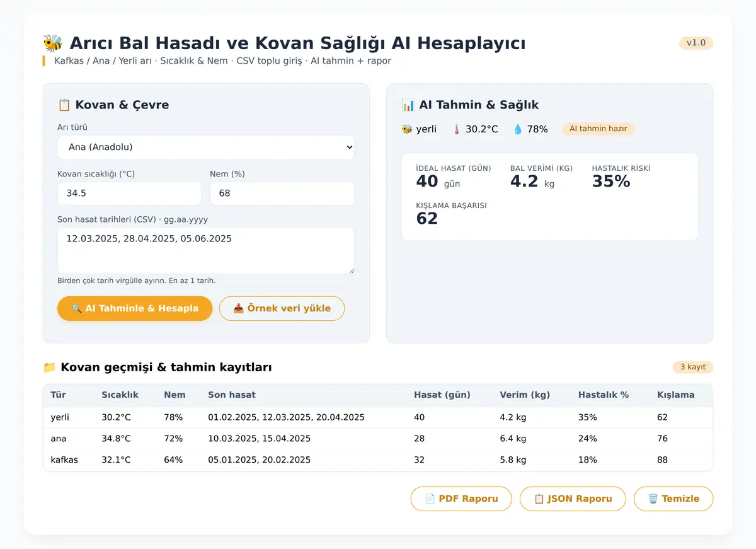Click the folder icon beside Kovan geçmişi
Viewport: 756px width, 549px height.
click(x=49, y=367)
